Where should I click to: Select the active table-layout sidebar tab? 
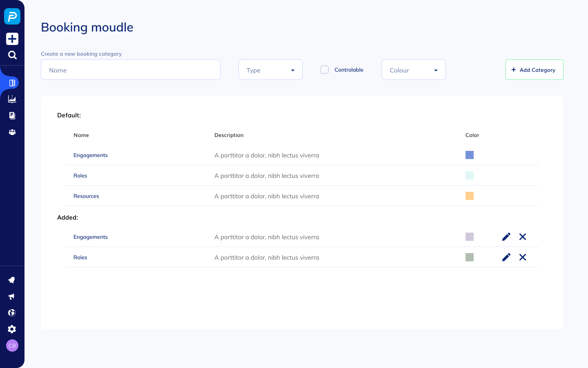click(x=12, y=83)
